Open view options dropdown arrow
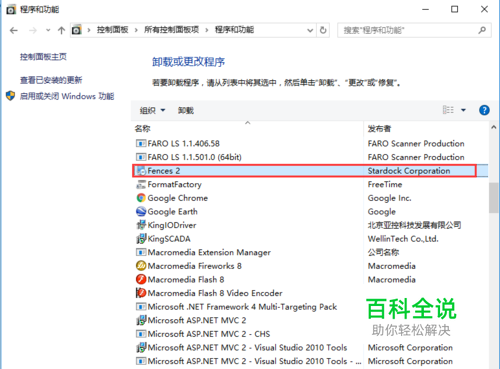Image resolution: width=500 pixels, height=369 pixels. coord(463,110)
